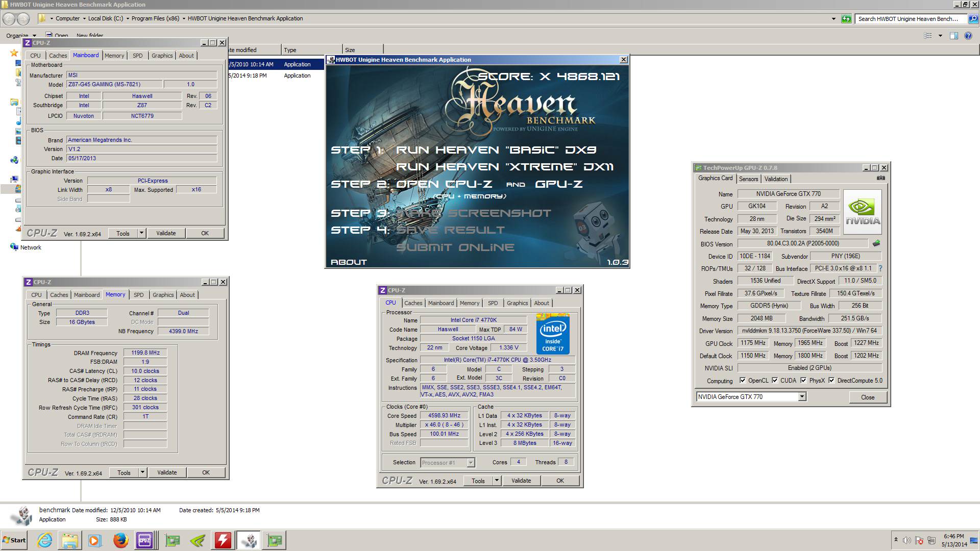Click the Intel Core i7 logo in CPU-Z
This screenshot has width=980, height=551.
(x=553, y=334)
